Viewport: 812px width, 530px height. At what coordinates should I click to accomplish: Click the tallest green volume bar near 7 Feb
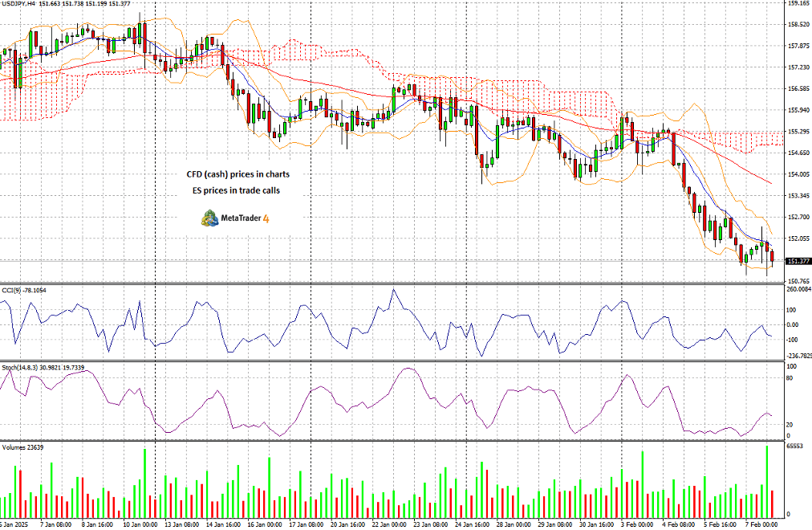point(767,481)
